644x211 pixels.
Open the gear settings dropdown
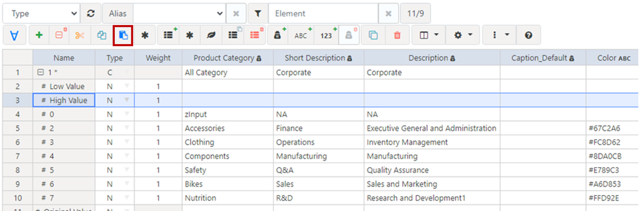463,35
